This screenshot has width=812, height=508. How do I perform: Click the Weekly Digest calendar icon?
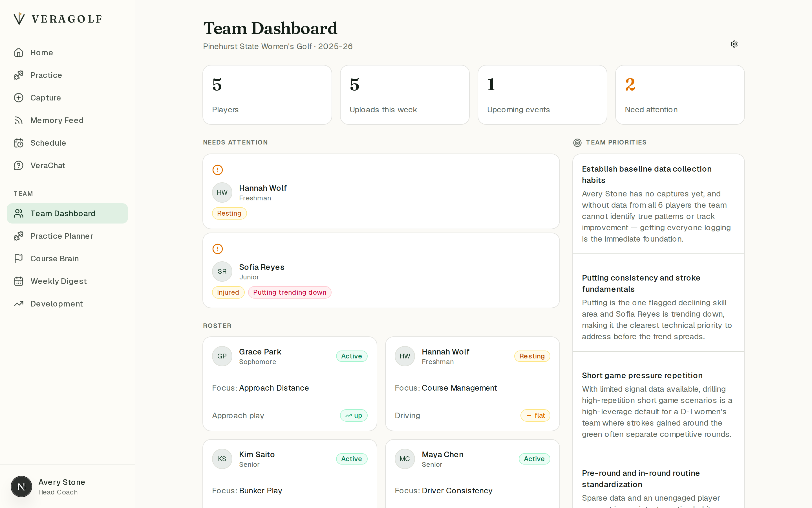coord(19,281)
